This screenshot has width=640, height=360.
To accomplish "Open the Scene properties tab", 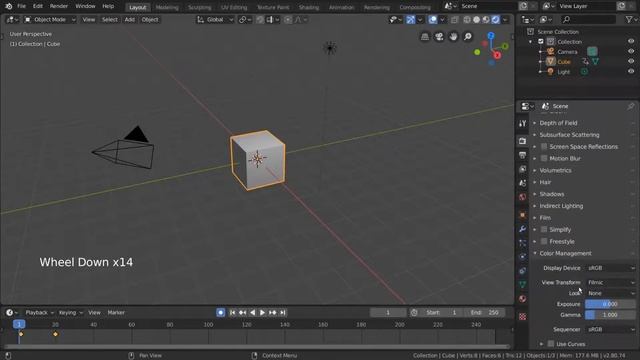I will pos(522,183).
